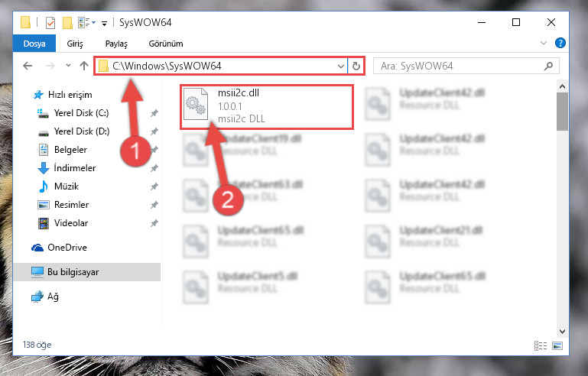588x376 pixels.
Task: Click the Back navigation arrow
Action: tap(28, 66)
